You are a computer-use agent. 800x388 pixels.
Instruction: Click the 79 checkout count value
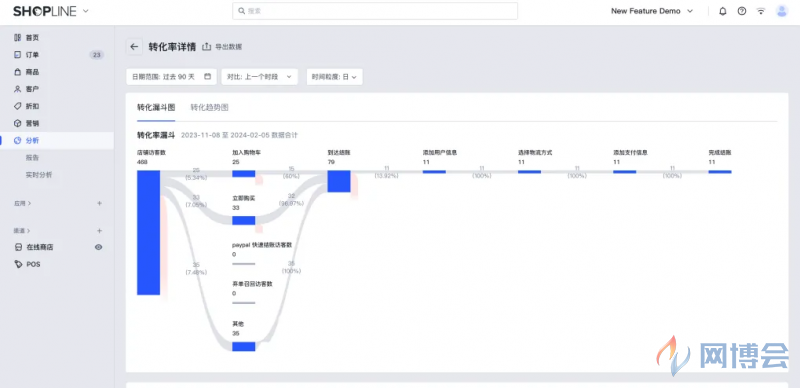(x=331, y=162)
